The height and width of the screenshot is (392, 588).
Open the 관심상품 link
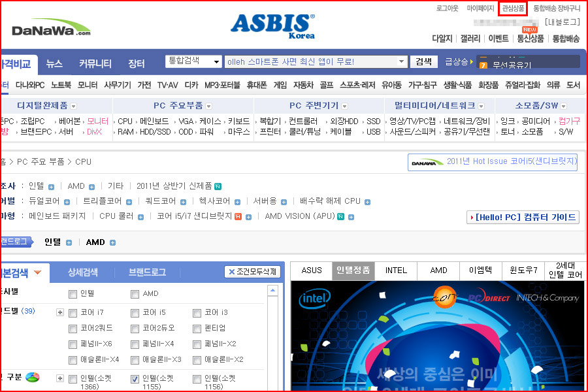click(x=513, y=8)
